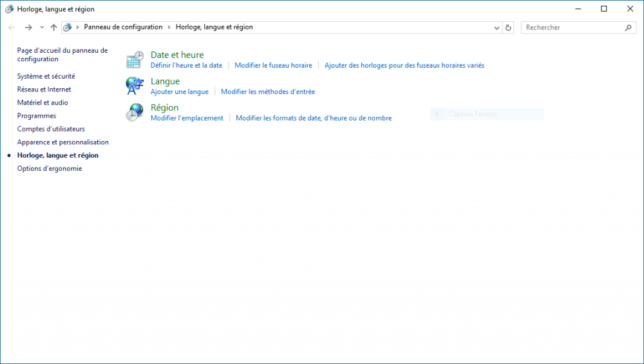Open the Langue globe icon
Screen dimensions: 644x364
135,86
